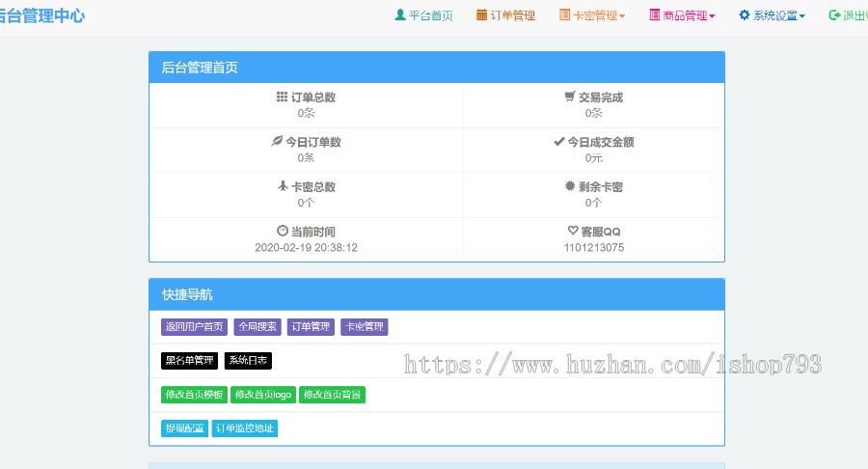Click the heart icon by 客服QQ
Viewport: 868px width, 469px height.
pyautogui.click(x=573, y=232)
